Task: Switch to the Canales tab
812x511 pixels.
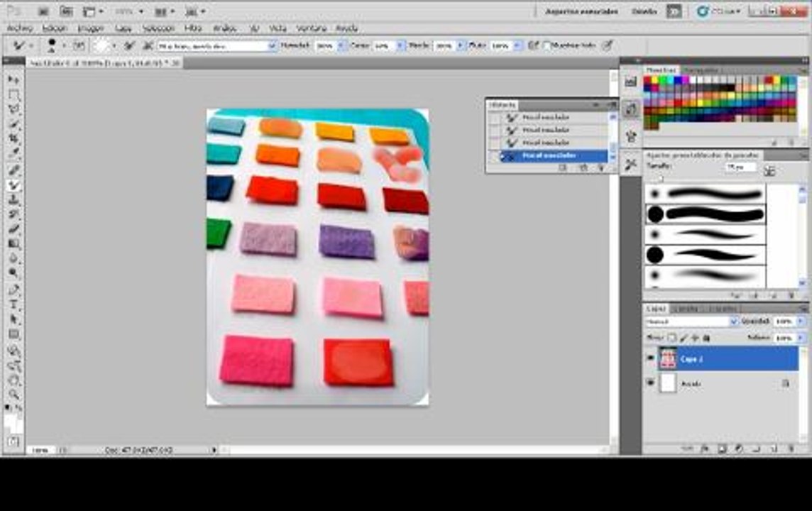Action: tap(686, 309)
